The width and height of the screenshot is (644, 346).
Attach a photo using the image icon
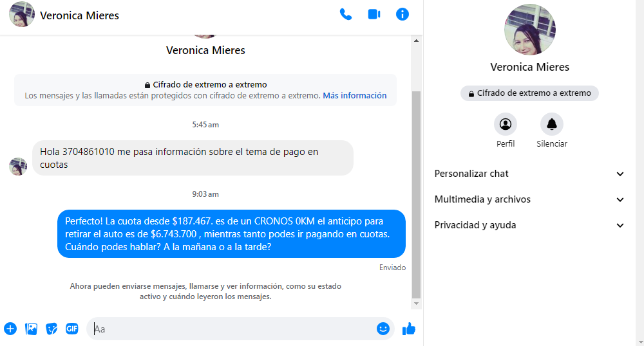coord(31,329)
